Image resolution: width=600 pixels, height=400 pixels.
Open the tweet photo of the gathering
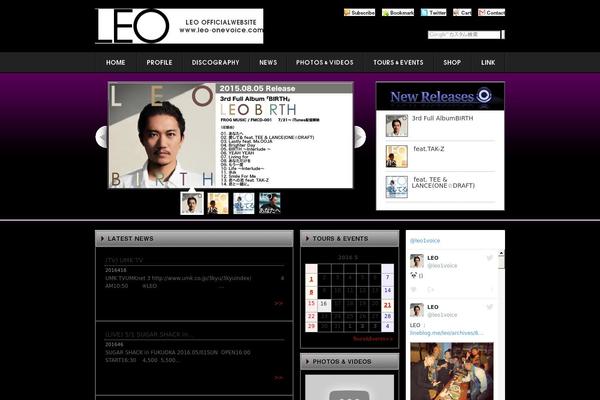[x=452, y=371]
